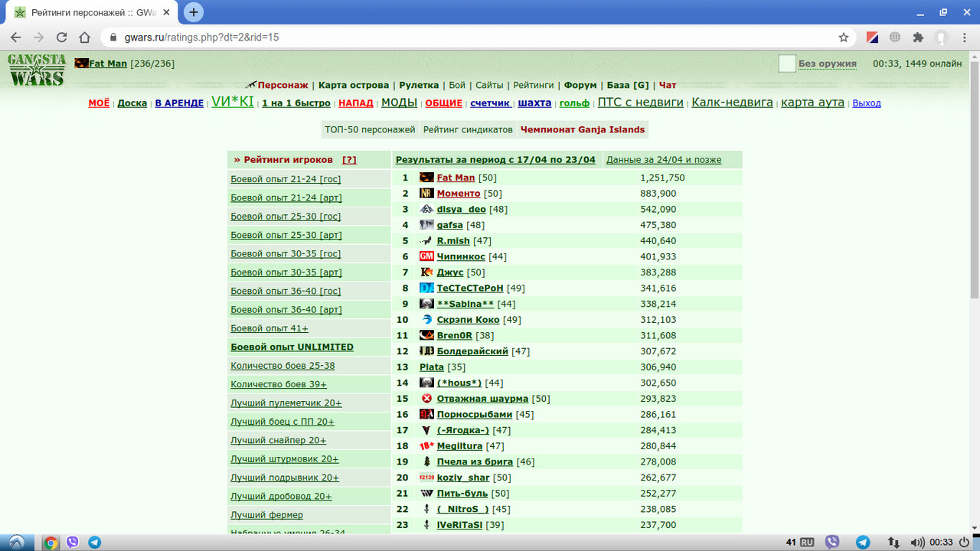980x551 pixels.
Task: Click red cross icon beside Отважная шаурма
Action: pos(426,399)
